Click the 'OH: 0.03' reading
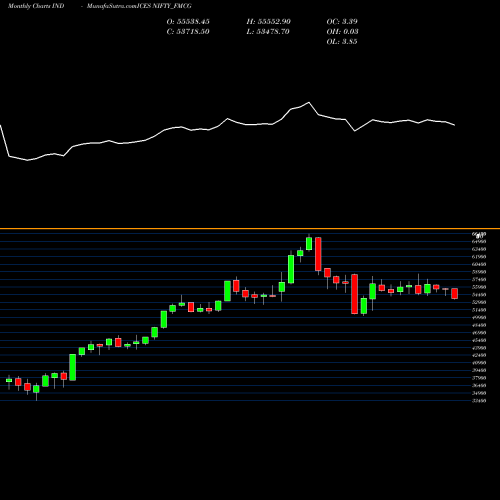Image resolution: width=500 pixels, height=500 pixels. coord(342,31)
